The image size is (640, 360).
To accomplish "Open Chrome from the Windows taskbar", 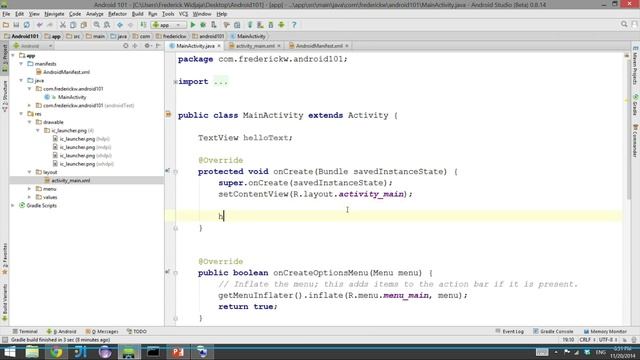I will [56, 352].
